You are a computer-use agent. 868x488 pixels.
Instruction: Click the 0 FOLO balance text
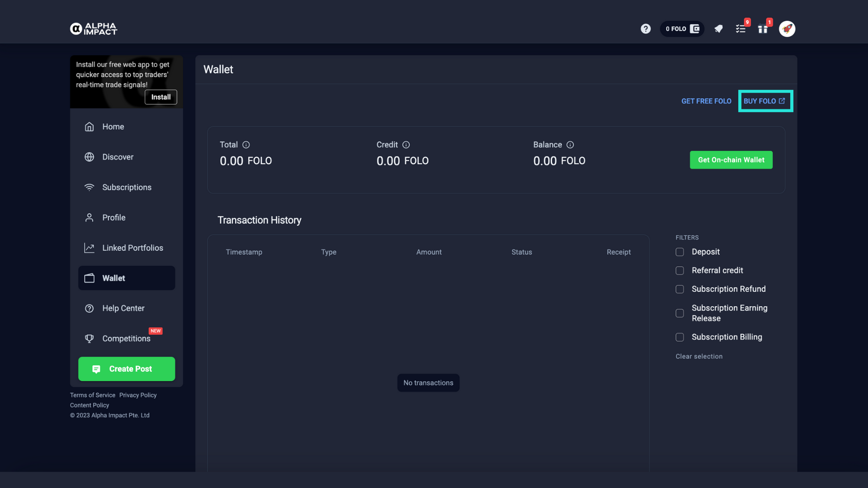(676, 29)
